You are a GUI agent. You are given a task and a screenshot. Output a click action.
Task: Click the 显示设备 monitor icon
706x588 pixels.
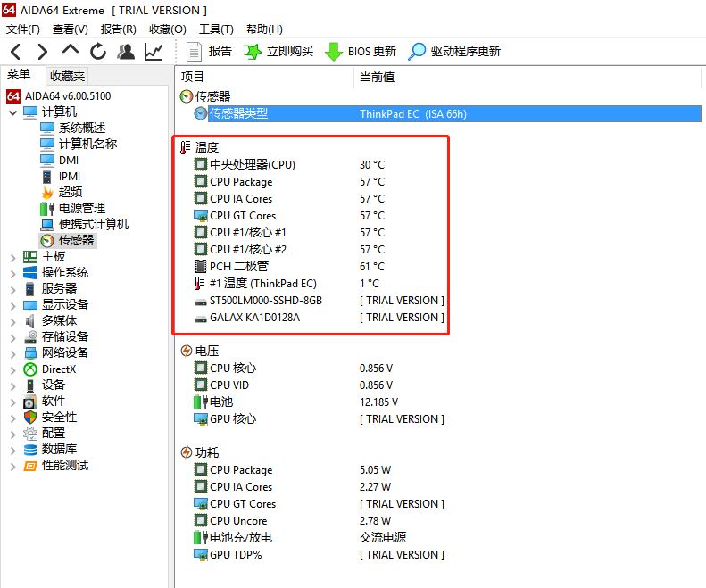click(x=30, y=305)
